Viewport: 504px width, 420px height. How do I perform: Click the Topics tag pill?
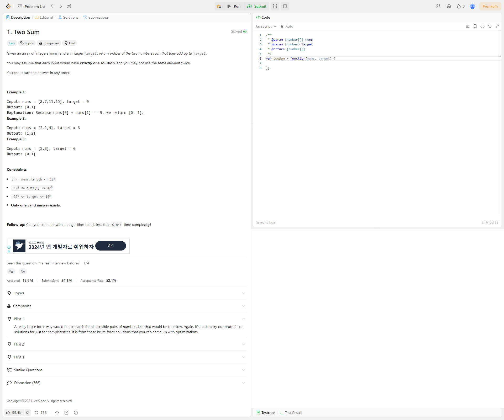click(27, 43)
